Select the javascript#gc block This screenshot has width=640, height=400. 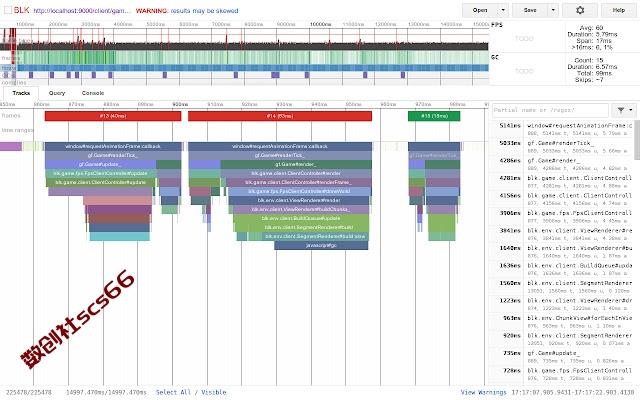(x=321, y=245)
